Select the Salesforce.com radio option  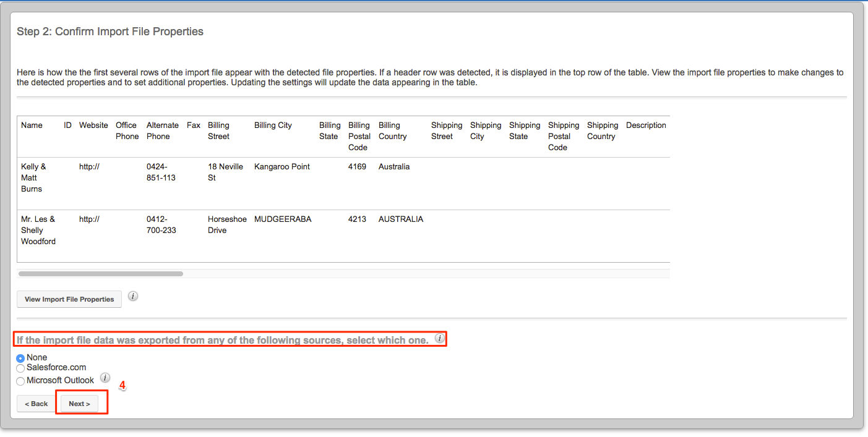(x=20, y=368)
